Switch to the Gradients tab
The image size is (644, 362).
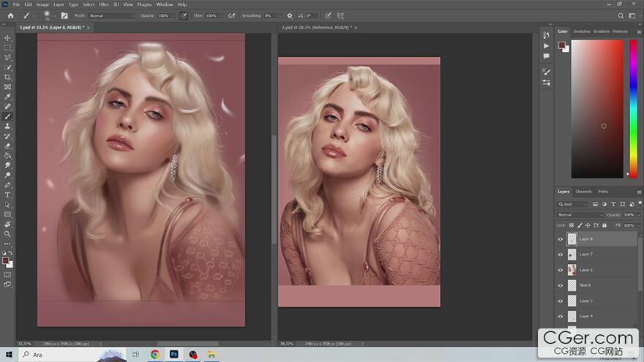click(x=602, y=31)
